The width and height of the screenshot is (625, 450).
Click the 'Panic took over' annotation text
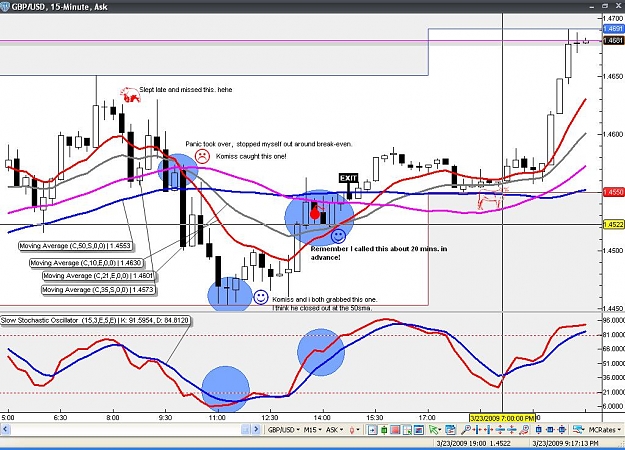pyautogui.click(x=269, y=144)
